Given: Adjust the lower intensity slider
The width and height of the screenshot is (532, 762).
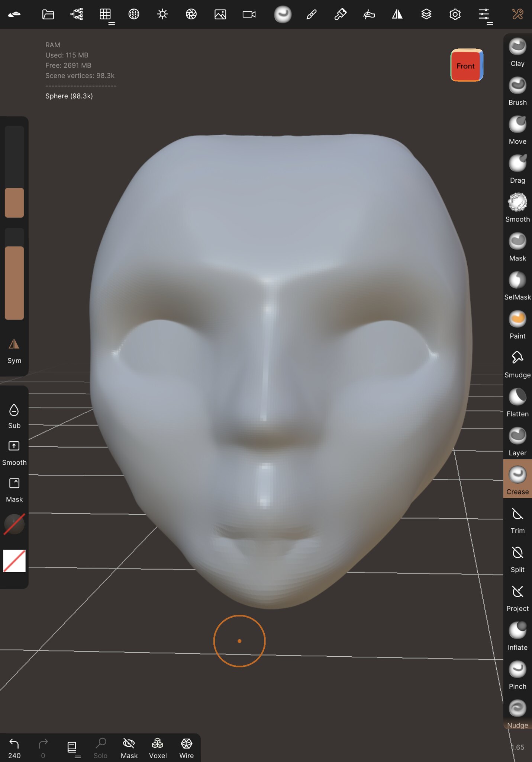Looking at the screenshot, I should [x=14, y=273].
